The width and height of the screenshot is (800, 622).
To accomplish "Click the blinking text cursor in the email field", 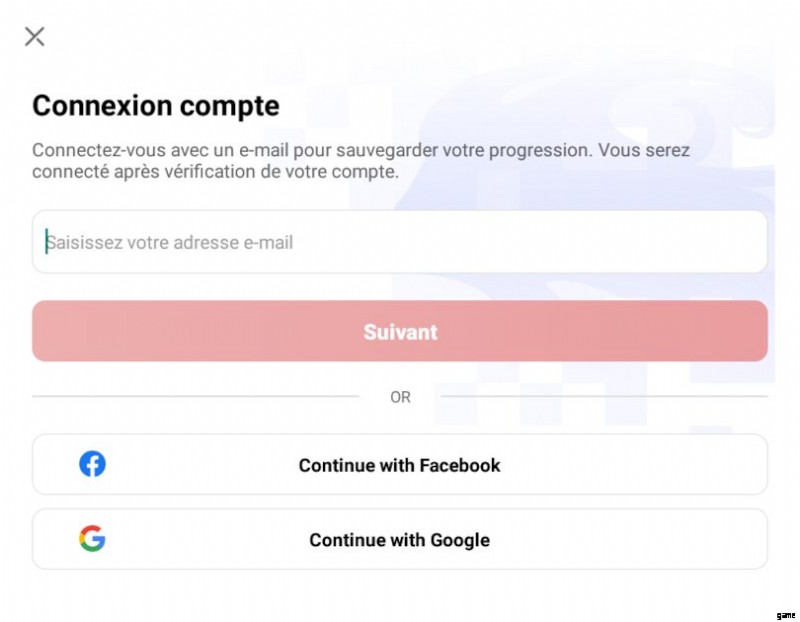I will (x=46, y=242).
